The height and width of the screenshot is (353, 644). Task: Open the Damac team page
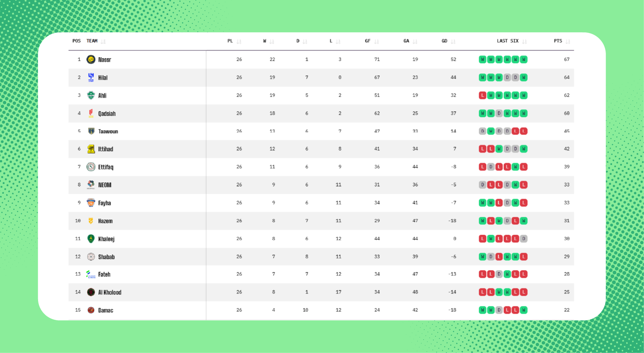click(x=105, y=310)
